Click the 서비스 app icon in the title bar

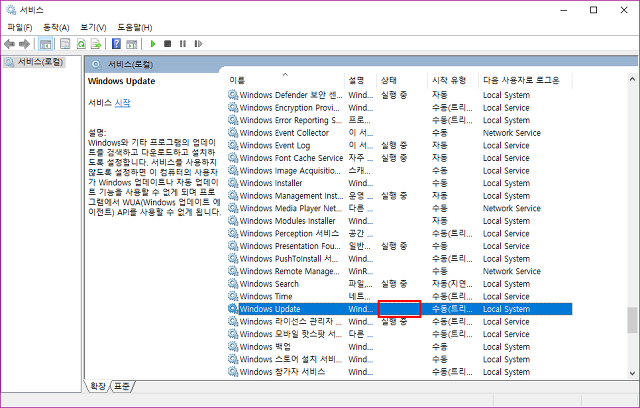[11, 10]
